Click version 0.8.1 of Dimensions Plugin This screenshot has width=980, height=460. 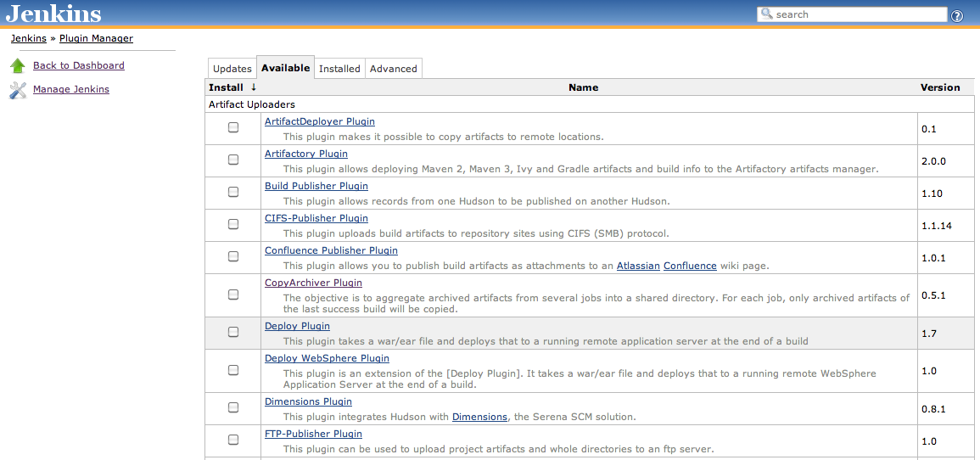933,409
